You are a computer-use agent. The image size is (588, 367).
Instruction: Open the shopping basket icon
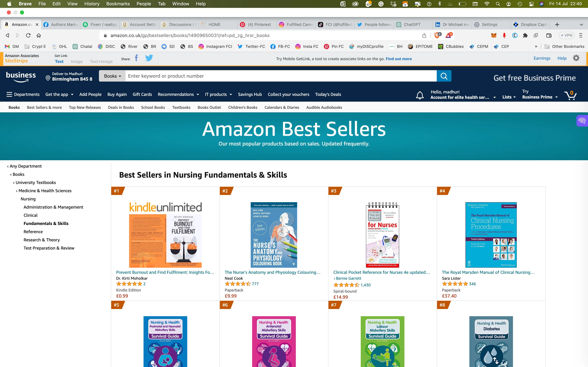[x=570, y=95]
